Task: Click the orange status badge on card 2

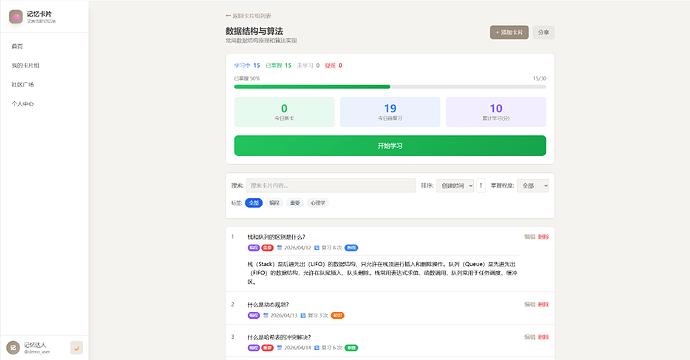Action: (338, 316)
